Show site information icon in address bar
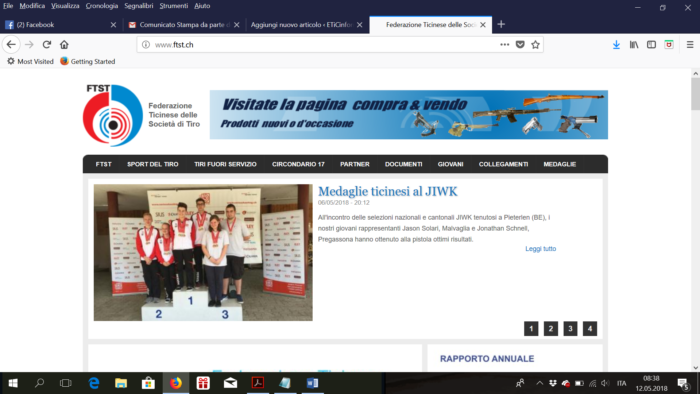This screenshot has width=700, height=394. click(146, 45)
